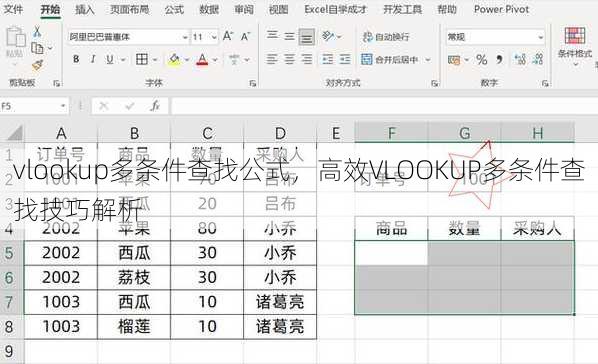Image resolution: width=598 pixels, height=364 pixels.
Task: Increase font size with the large A
Action: [228, 37]
